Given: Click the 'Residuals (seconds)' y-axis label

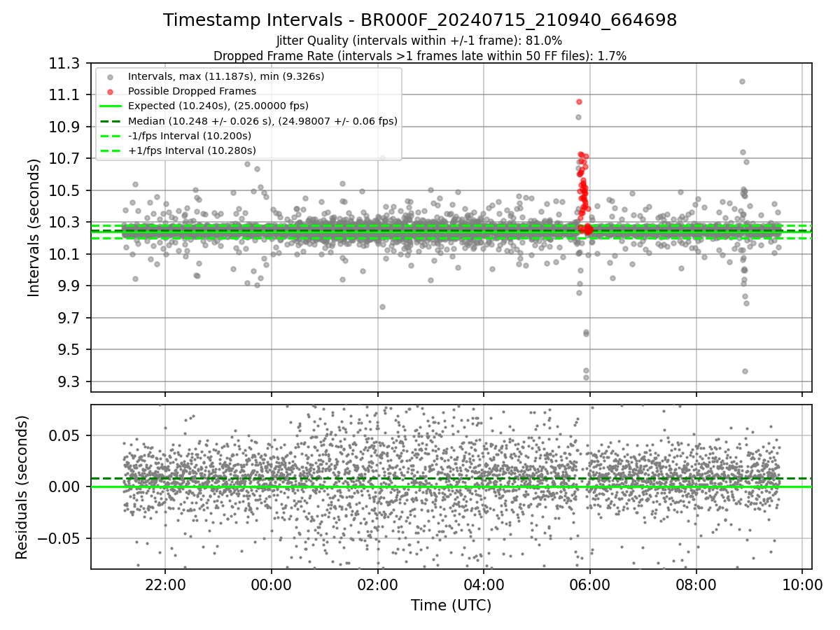Looking at the screenshot, I should click(22, 487).
